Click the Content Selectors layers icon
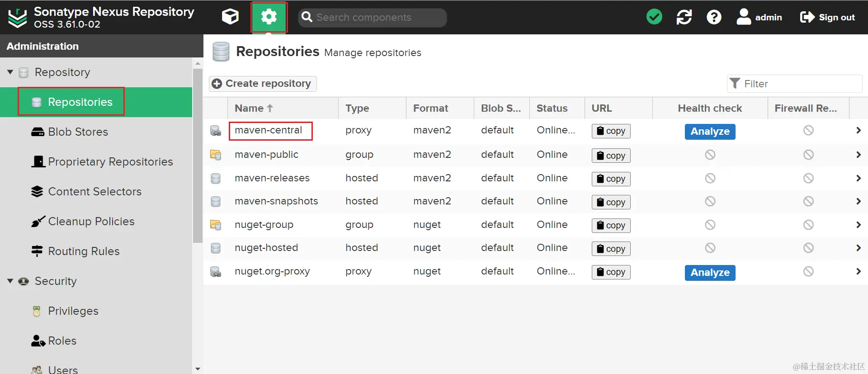The width and height of the screenshot is (868, 374). pyautogui.click(x=37, y=192)
